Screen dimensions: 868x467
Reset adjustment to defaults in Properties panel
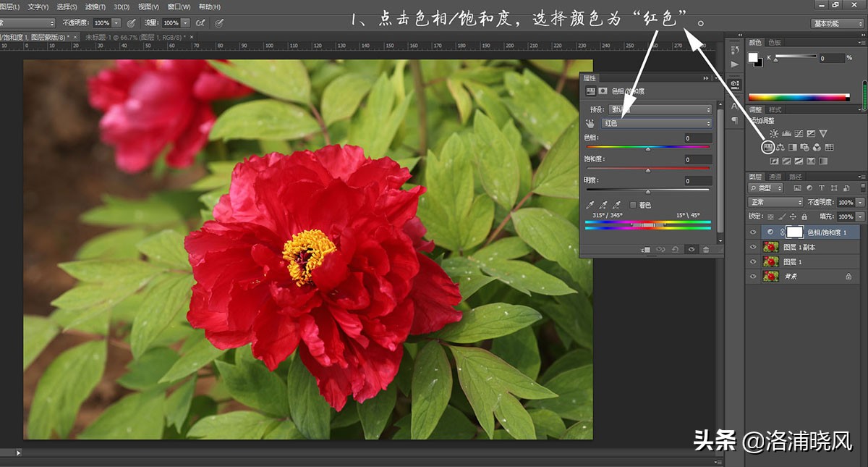[x=675, y=250]
